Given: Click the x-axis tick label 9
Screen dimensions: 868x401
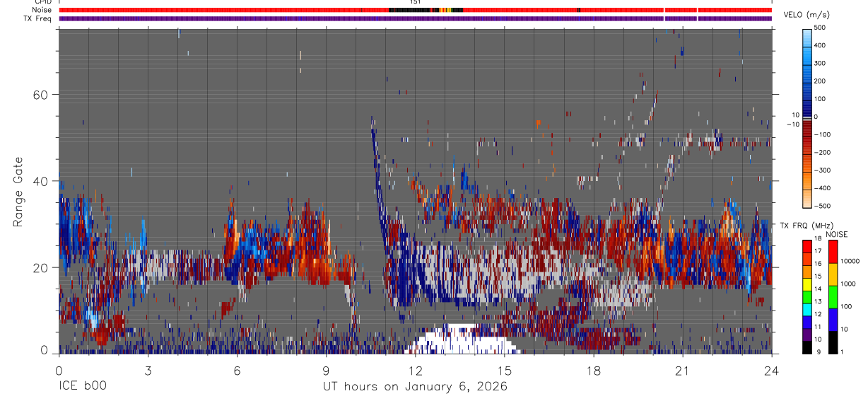Looking at the screenshot, I should tap(326, 371).
